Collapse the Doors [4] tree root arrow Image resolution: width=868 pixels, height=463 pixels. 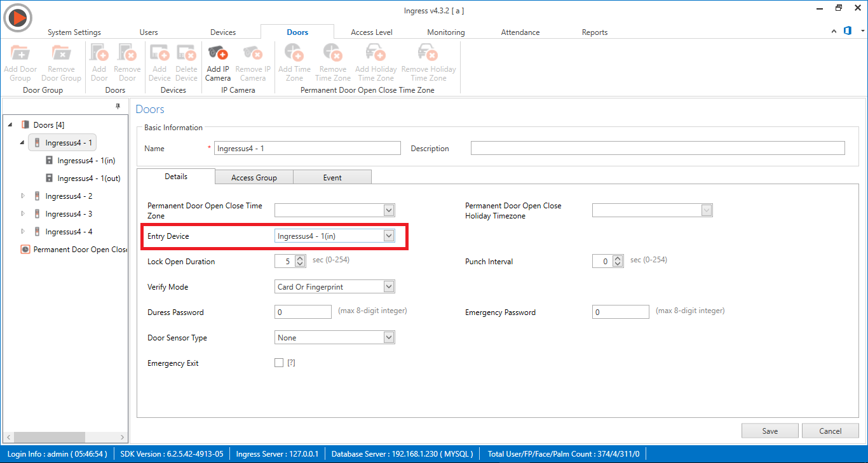tap(10, 125)
